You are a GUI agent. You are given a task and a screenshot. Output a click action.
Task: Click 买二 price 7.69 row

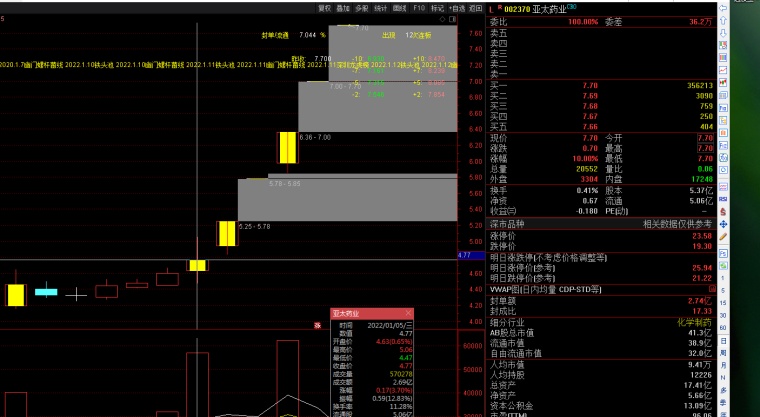pos(601,96)
